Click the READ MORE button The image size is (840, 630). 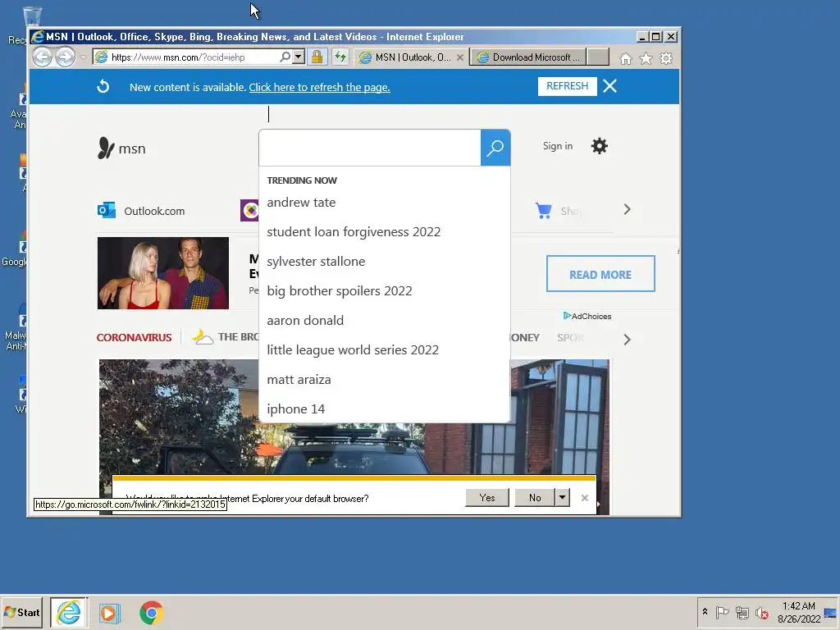(x=600, y=274)
